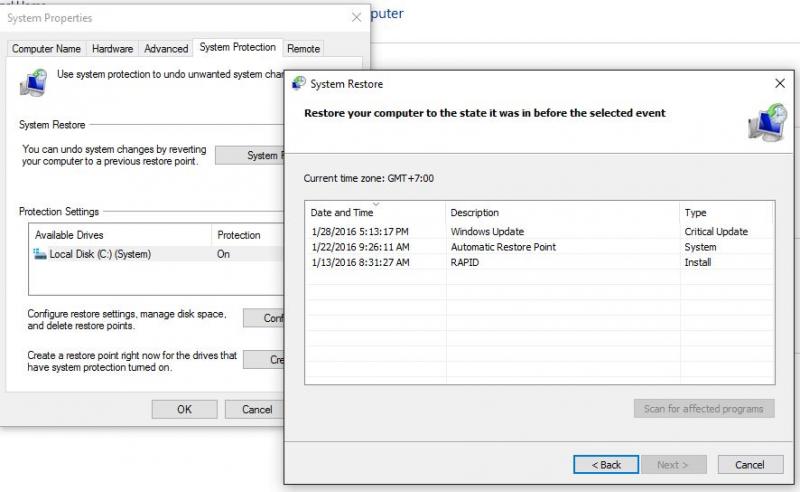Select the Remote tab
The height and width of the screenshot is (492, 800).
click(304, 48)
